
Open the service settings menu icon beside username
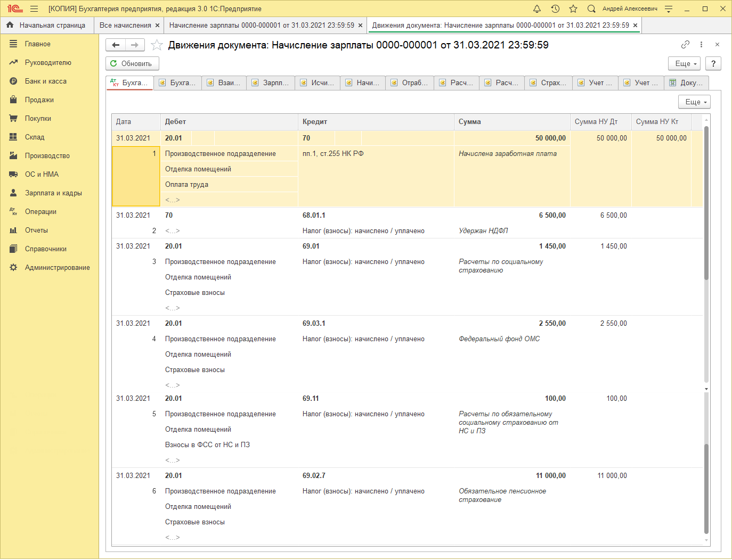669,9
